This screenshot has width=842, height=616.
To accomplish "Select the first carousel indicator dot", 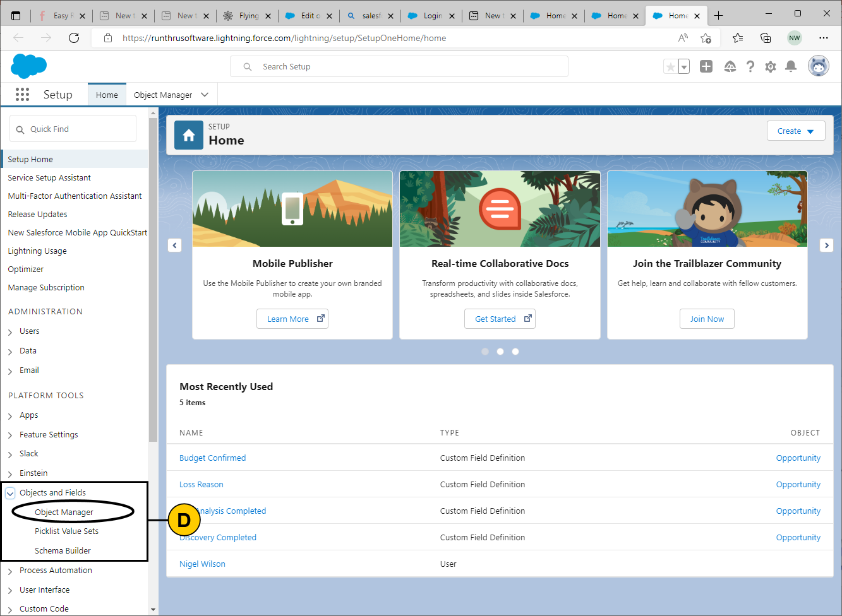I will pos(485,352).
